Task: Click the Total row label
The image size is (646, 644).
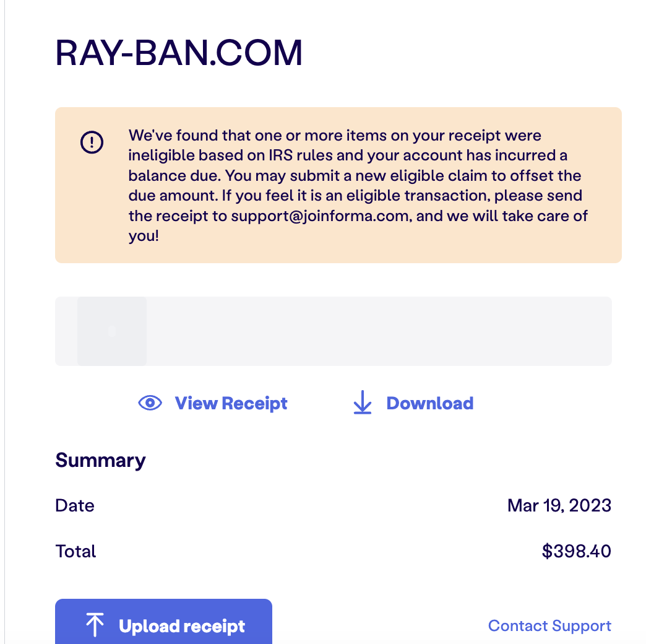Action: tap(75, 551)
